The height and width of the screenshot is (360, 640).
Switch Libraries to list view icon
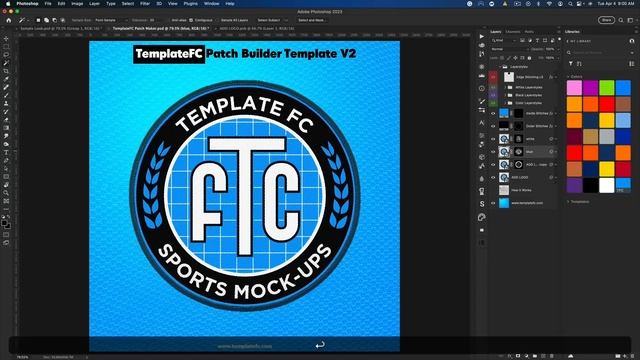point(631,64)
